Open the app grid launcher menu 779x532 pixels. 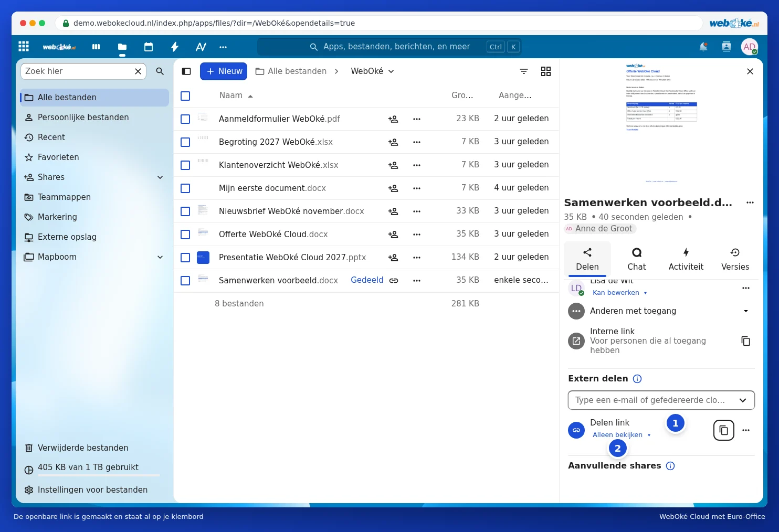[x=24, y=46]
